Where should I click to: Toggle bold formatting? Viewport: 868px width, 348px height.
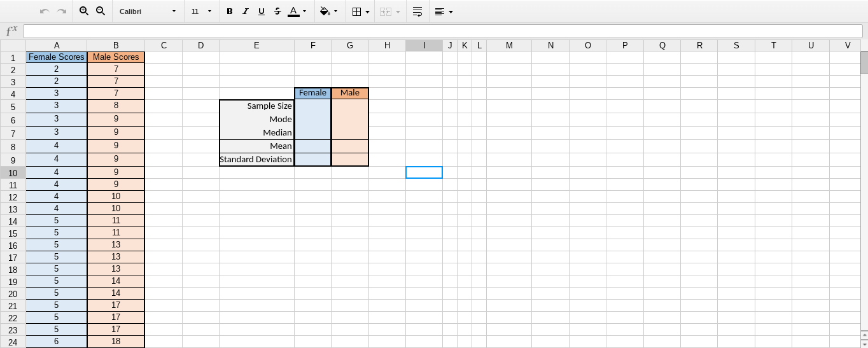point(230,11)
